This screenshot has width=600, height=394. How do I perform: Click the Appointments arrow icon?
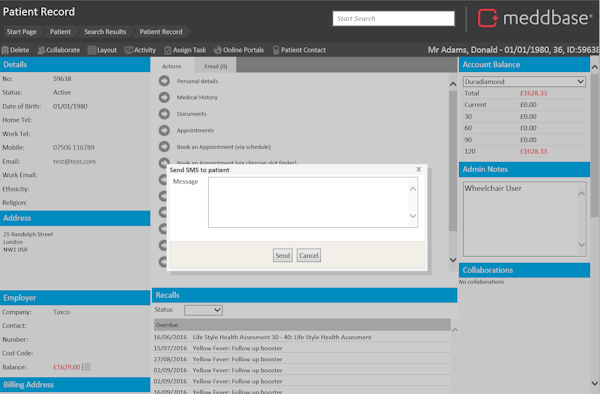pyautogui.click(x=164, y=130)
